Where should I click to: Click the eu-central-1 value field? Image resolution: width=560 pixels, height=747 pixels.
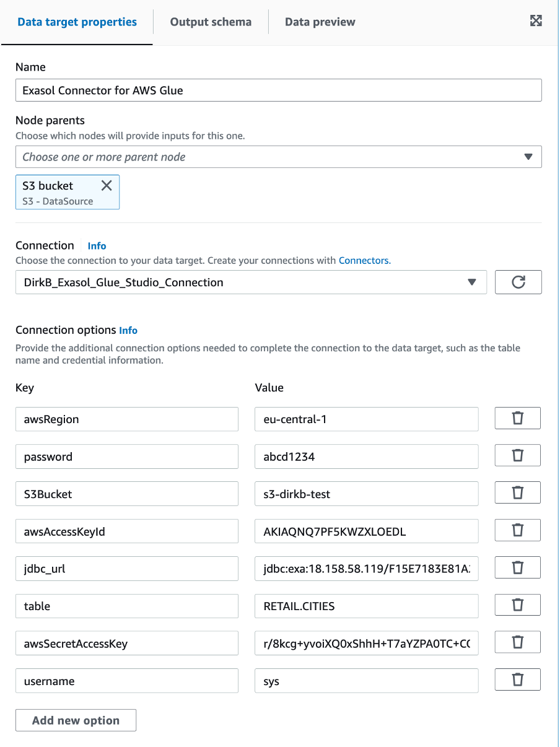coord(367,419)
